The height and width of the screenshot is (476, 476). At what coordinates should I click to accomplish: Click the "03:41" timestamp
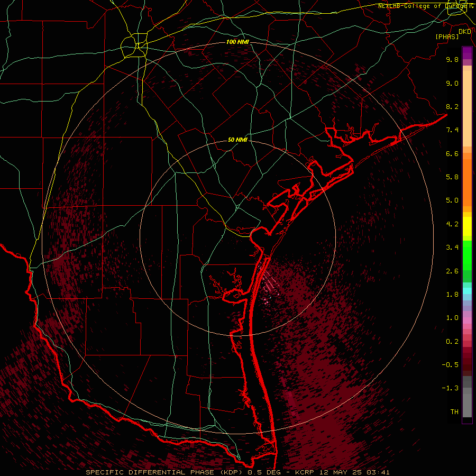point(378,472)
